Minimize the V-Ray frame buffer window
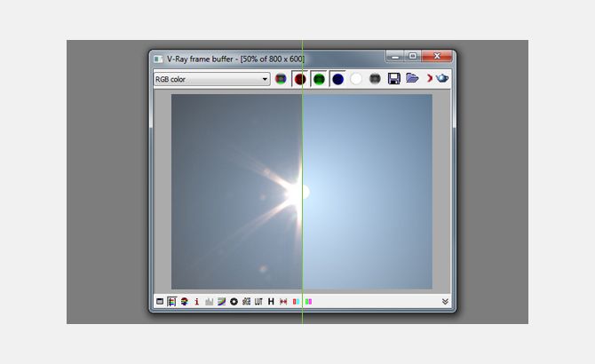The height and width of the screenshot is (364, 595). pos(395,57)
